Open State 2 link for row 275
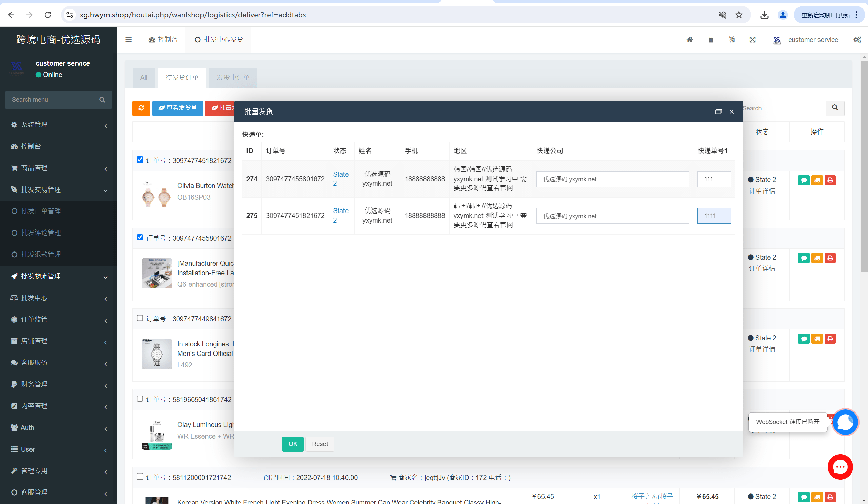Image resolution: width=868 pixels, height=504 pixels. pyautogui.click(x=340, y=216)
